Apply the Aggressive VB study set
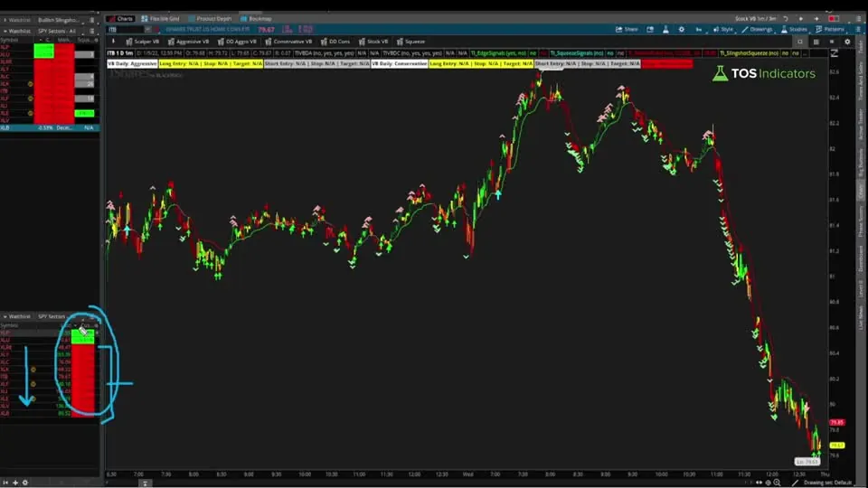Screen dimensions: 868x488 (x=188, y=42)
